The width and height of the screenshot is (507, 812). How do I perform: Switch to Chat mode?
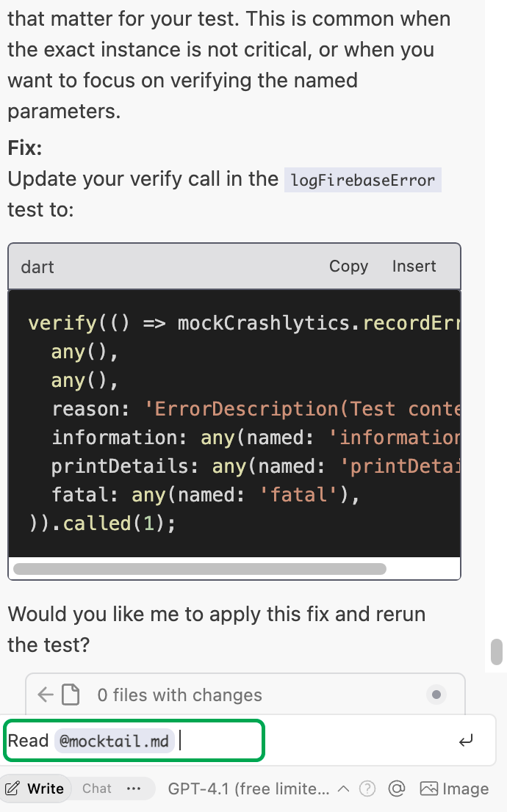97,789
